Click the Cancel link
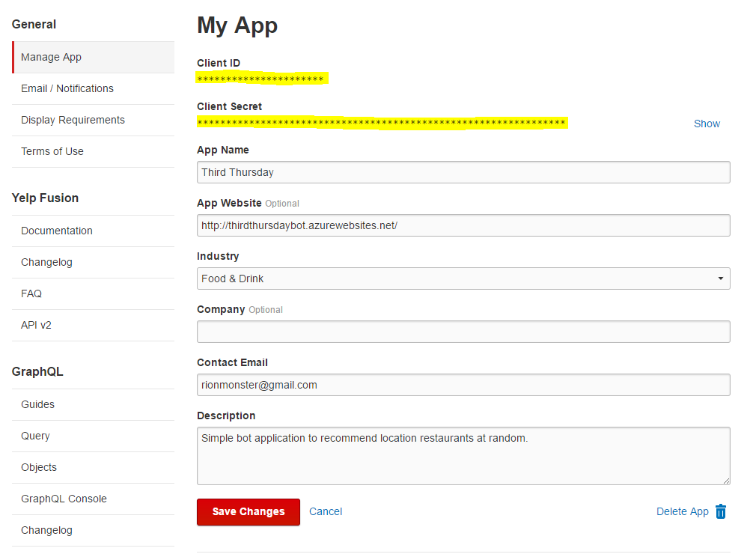 pyautogui.click(x=326, y=511)
